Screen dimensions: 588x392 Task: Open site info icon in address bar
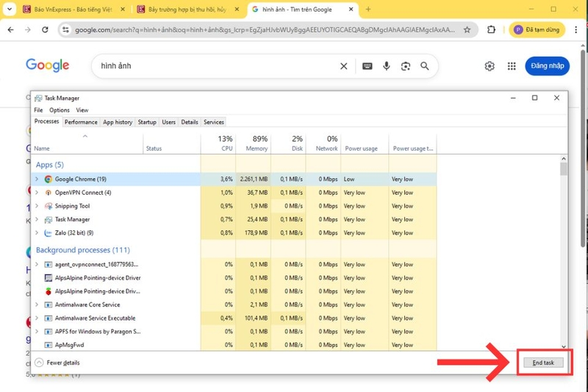click(x=65, y=29)
